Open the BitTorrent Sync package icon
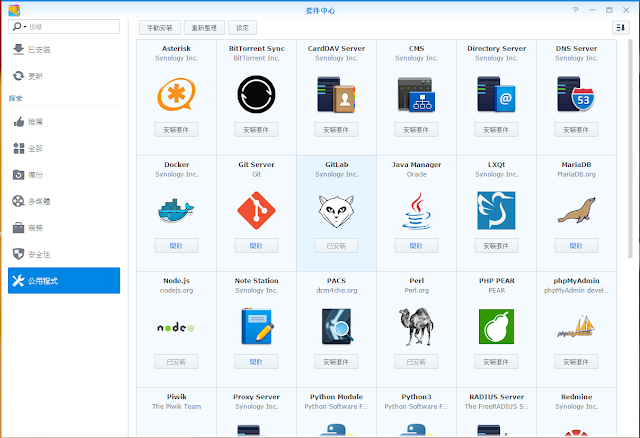Screen dimensions: 640x438 tap(256, 94)
